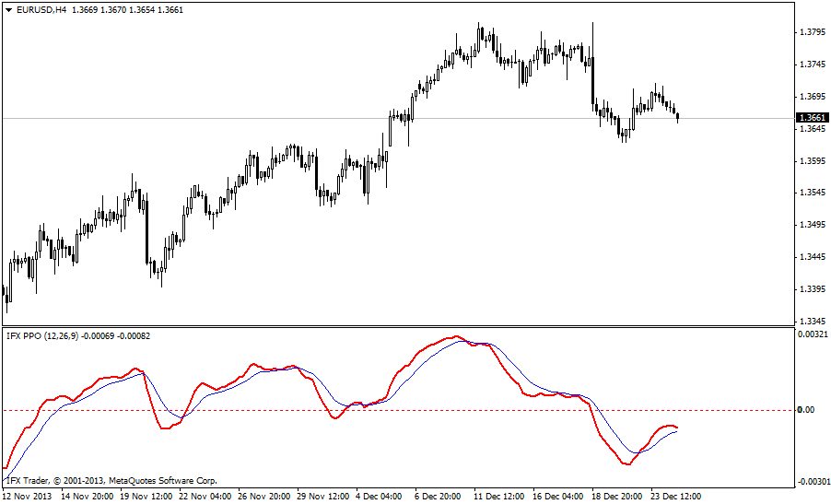The height and width of the screenshot is (504, 831).
Task: Click the last candlestick on the chart
Action: [x=678, y=116]
